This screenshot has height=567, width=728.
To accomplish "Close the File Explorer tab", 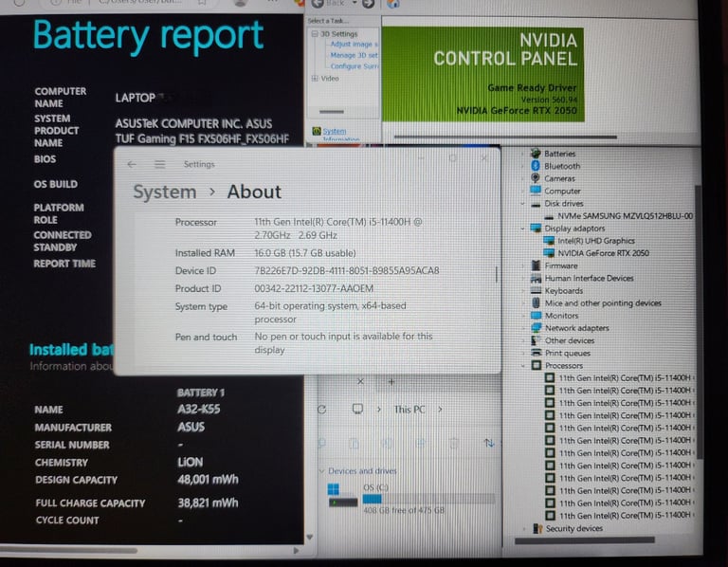I will [x=360, y=381].
